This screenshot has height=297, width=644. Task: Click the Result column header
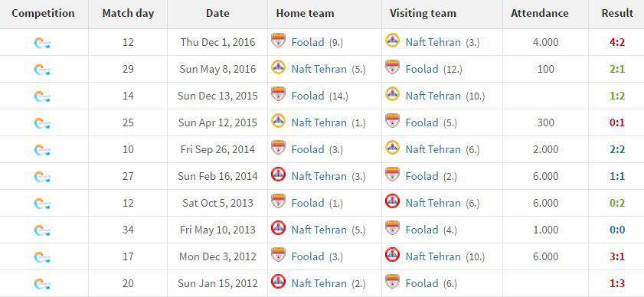click(x=617, y=13)
